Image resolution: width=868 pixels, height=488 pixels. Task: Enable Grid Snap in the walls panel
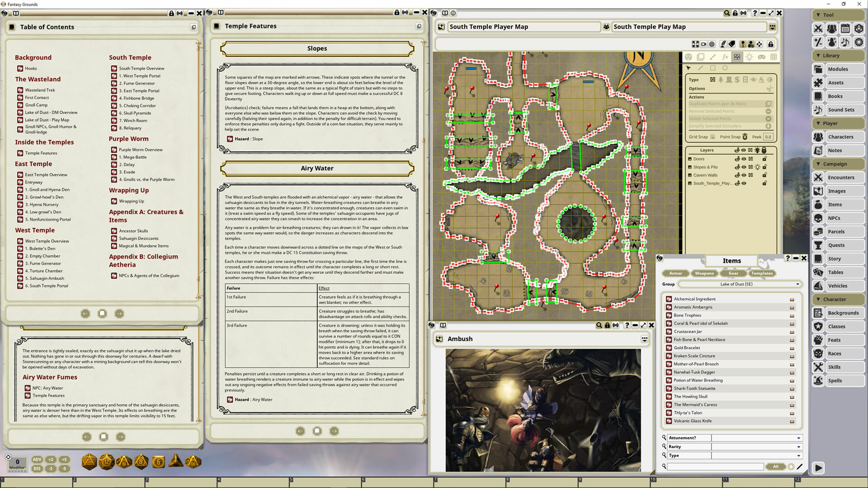pos(712,137)
